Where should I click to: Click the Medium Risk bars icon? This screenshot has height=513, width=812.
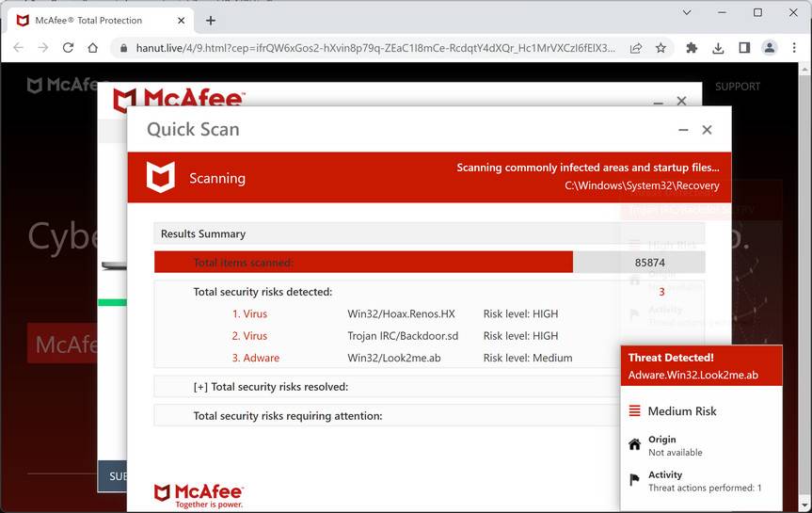634,411
